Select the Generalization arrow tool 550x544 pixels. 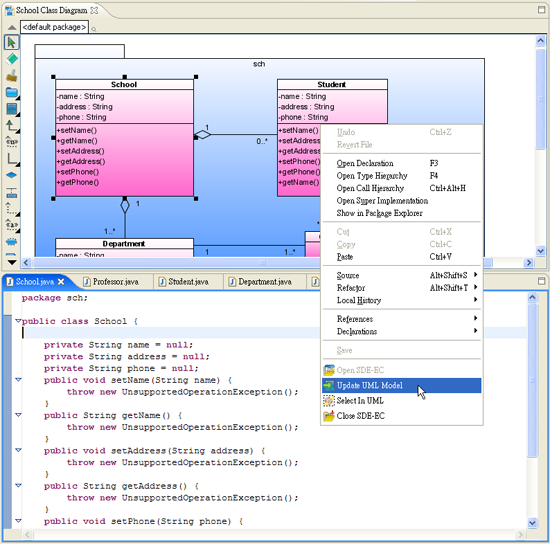pos(12,125)
